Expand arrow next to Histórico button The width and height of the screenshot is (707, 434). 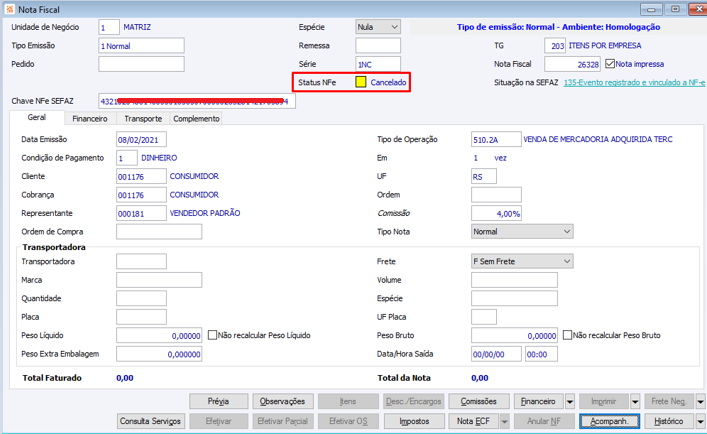700,421
